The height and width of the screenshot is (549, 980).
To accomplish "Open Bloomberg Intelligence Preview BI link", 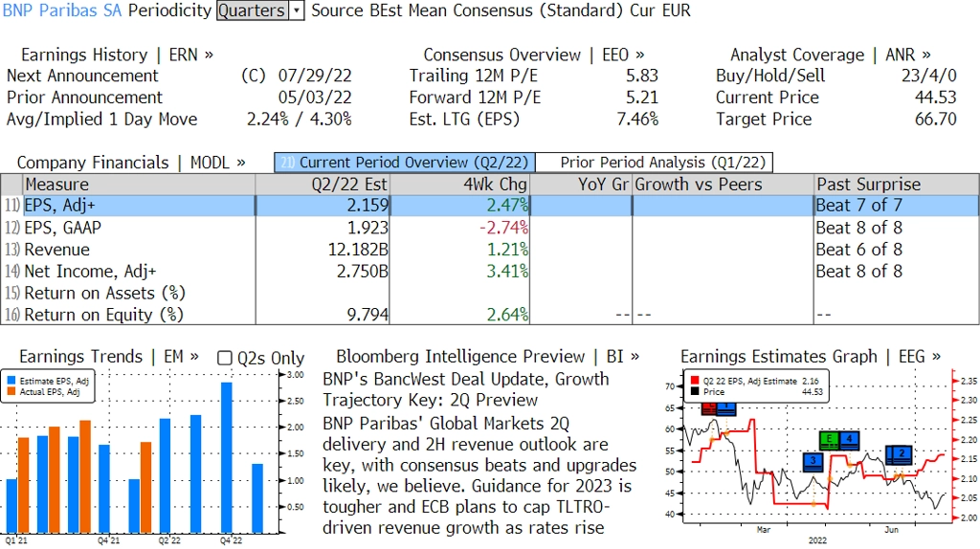I will click(487, 357).
